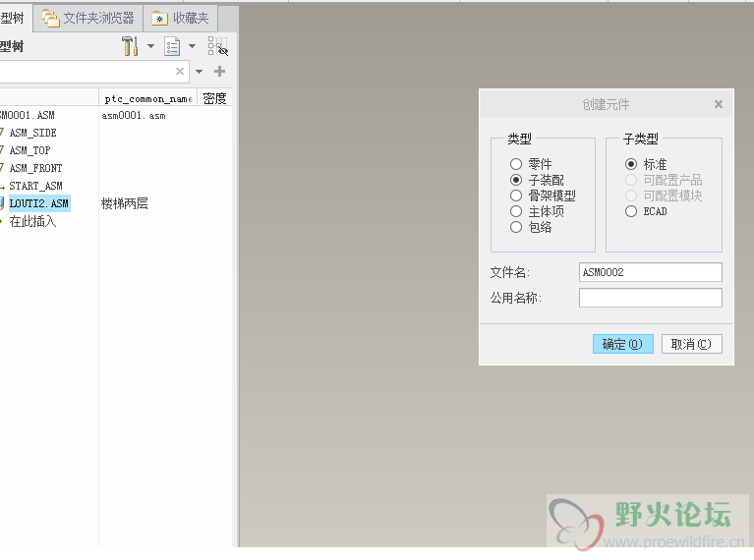Open the tree display list icon
This screenshot has height=560, width=754.
coord(172,46)
